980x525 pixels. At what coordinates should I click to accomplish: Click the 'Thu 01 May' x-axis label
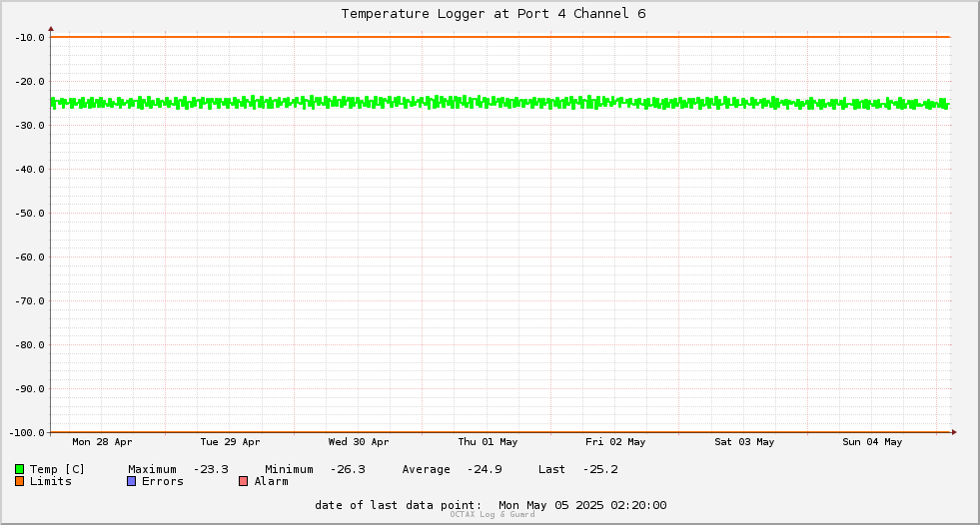[x=488, y=442]
